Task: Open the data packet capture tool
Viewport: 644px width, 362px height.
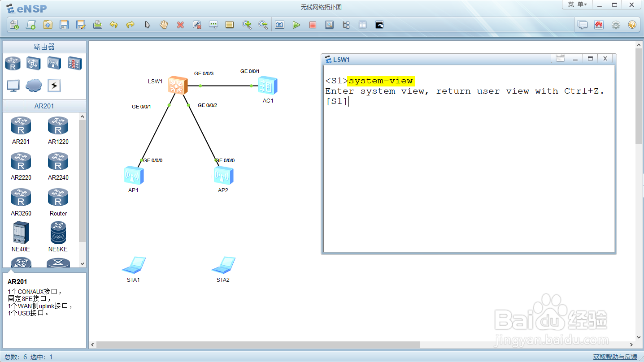Action: (330, 25)
